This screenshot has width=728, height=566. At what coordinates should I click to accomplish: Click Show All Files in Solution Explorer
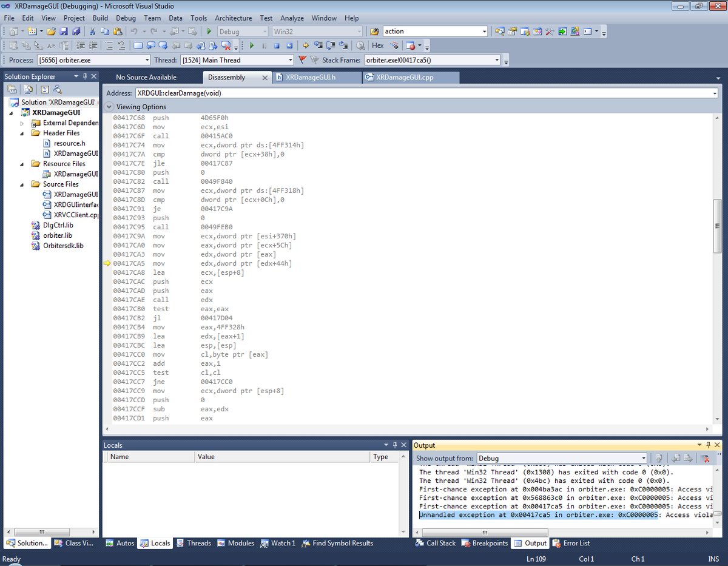coord(29,89)
